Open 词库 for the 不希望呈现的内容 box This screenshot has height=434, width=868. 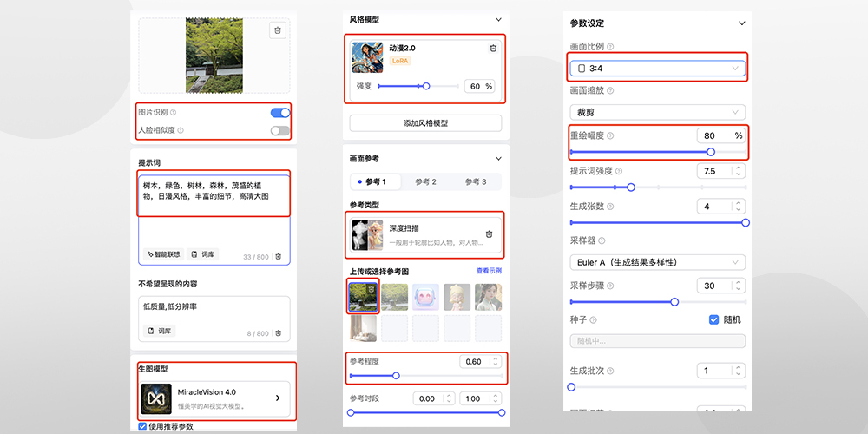point(160,331)
